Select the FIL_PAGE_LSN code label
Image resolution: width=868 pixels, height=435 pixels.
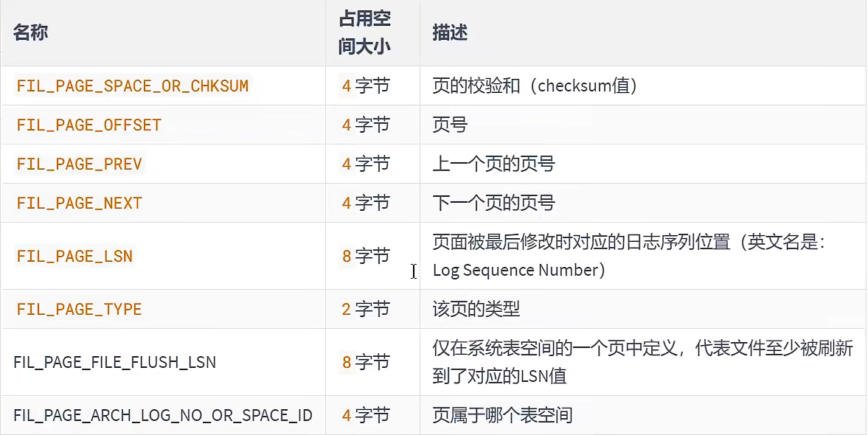click(74, 257)
